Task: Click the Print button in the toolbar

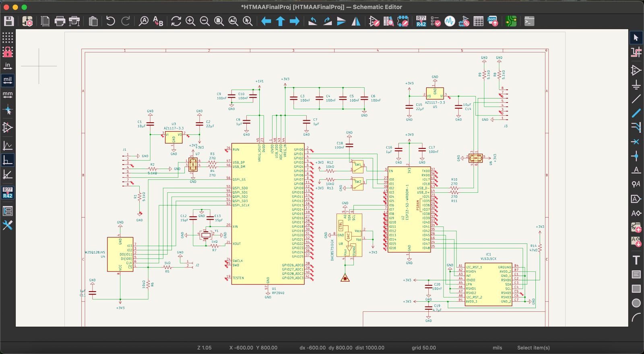Action: pos(60,21)
